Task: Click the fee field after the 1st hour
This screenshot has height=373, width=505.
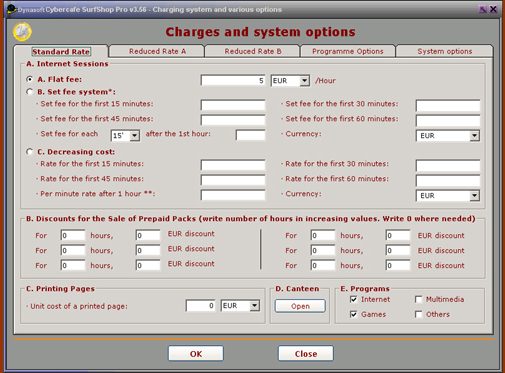Action: coord(251,135)
